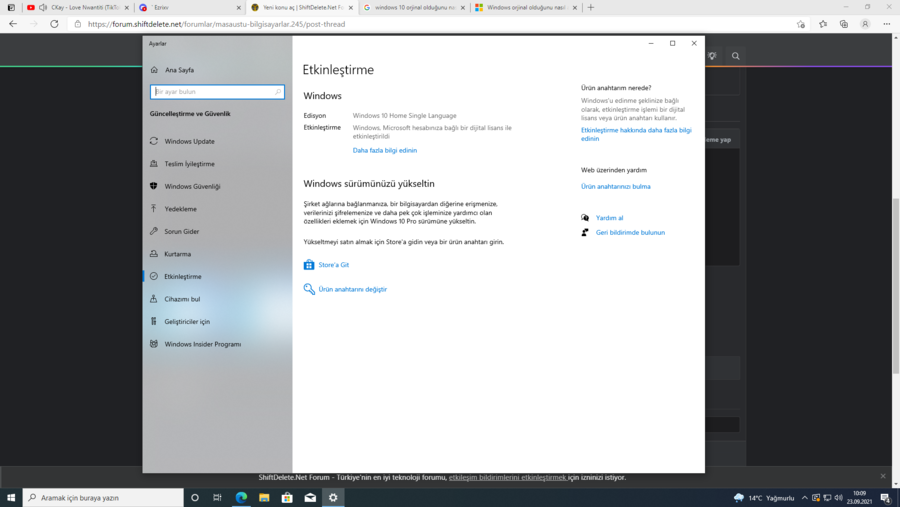Open a new browser tab
This screenshot has width=900, height=507.
pos(591,7)
